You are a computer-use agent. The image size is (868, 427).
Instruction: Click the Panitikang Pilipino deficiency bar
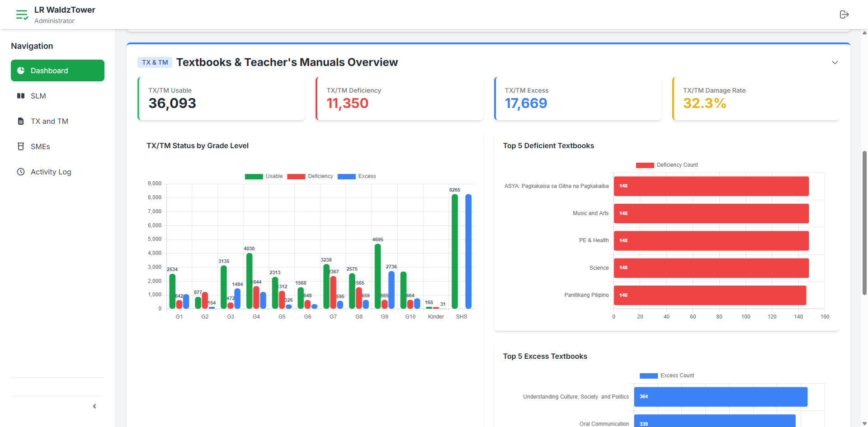[710, 295]
